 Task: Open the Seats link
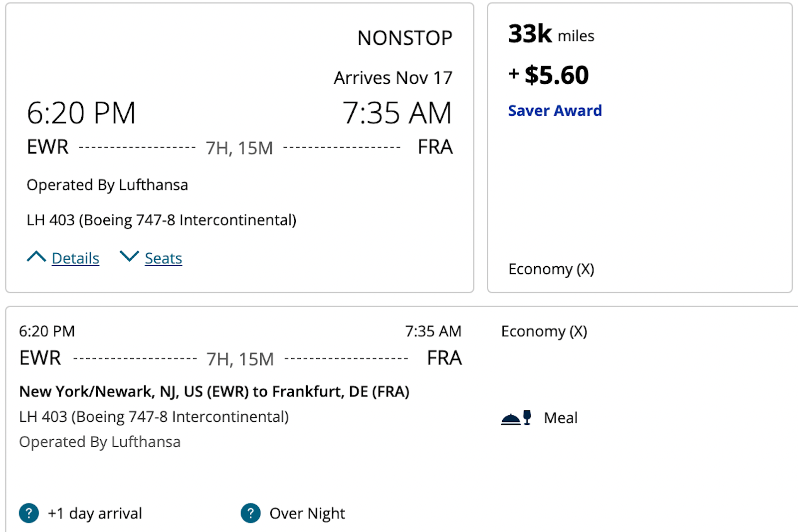163,258
